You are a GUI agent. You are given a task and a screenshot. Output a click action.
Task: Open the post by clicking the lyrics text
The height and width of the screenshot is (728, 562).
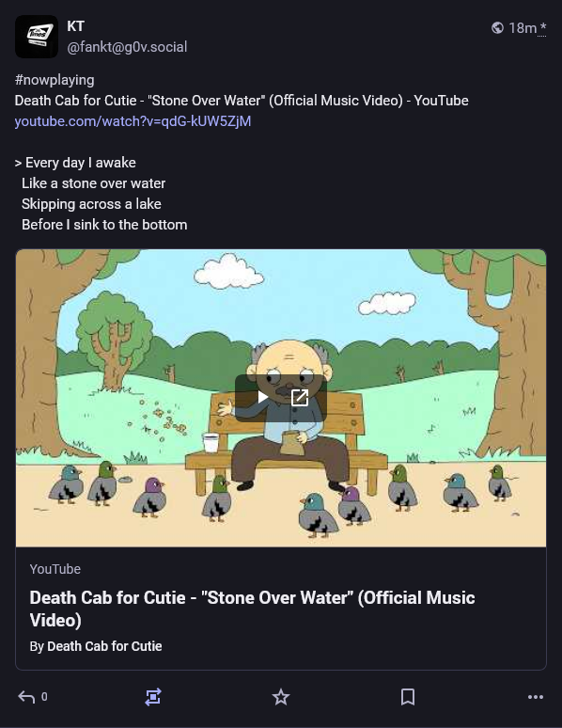(x=101, y=194)
